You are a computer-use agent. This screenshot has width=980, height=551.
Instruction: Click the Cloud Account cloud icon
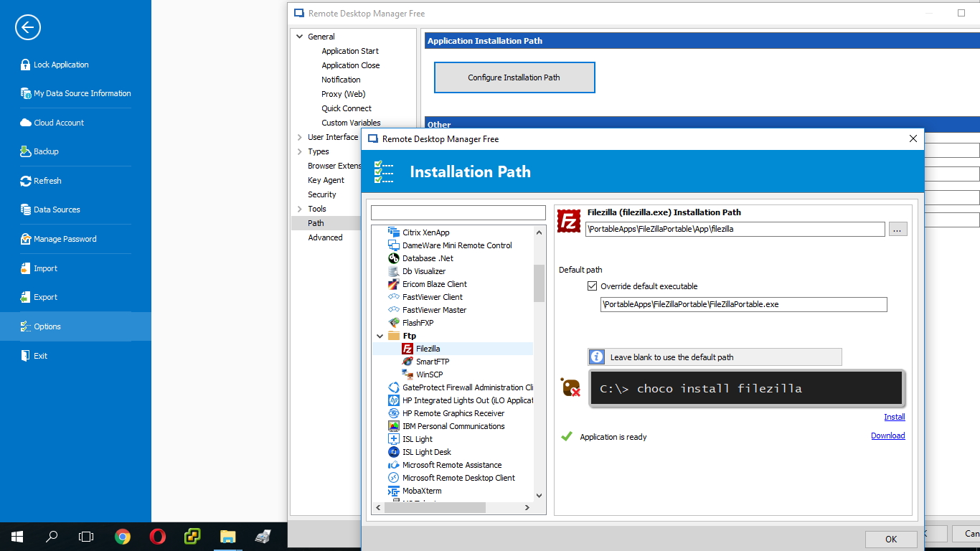click(26, 123)
